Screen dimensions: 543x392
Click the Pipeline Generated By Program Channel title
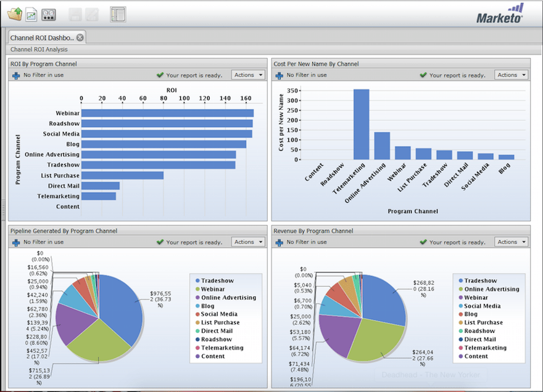pyautogui.click(x=64, y=231)
